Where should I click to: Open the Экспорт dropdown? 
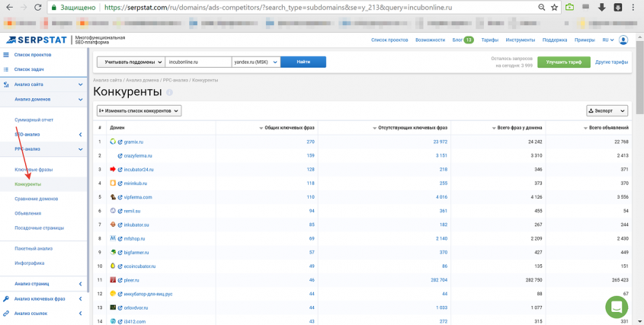point(607,111)
